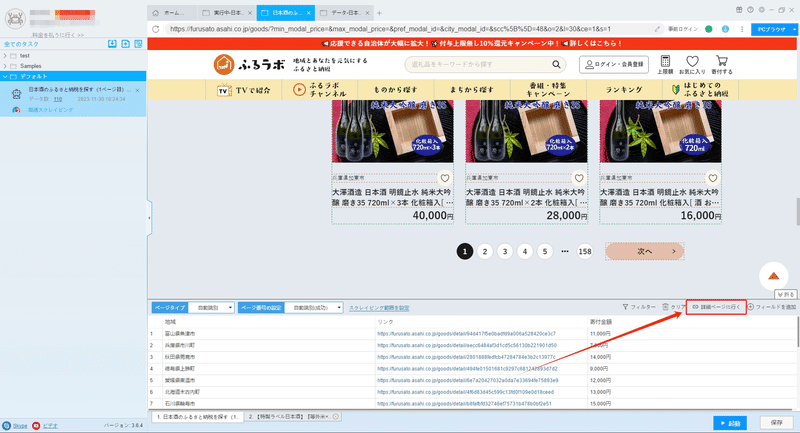Click the red ビデオ video icon
The width and height of the screenshot is (800, 433).
pyautogui.click(x=36, y=425)
